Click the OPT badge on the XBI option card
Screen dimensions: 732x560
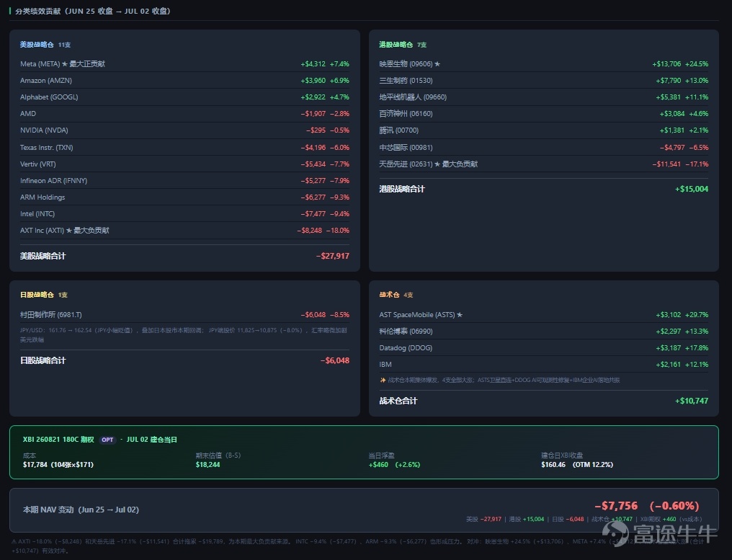(x=107, y=440)
